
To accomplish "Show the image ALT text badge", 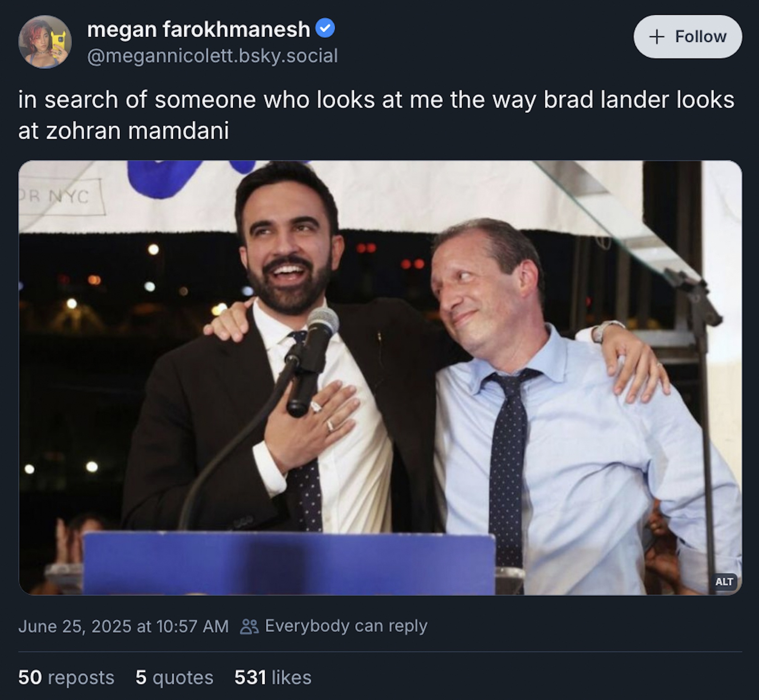I will coord(724,582).
